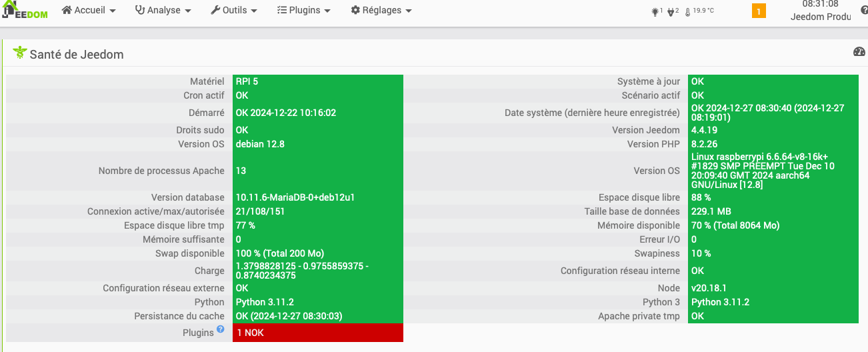Click the Scénario actif label
This screenshot has width=868, height=352.
[651, 95]
